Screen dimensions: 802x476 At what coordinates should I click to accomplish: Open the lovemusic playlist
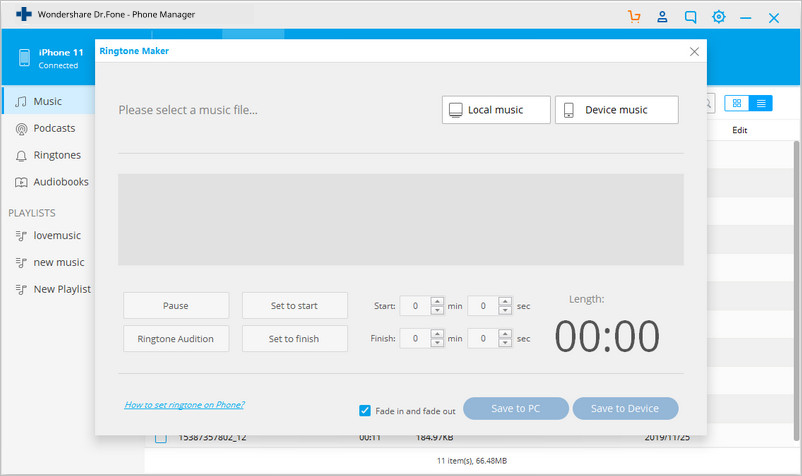[x=49, y=236]
